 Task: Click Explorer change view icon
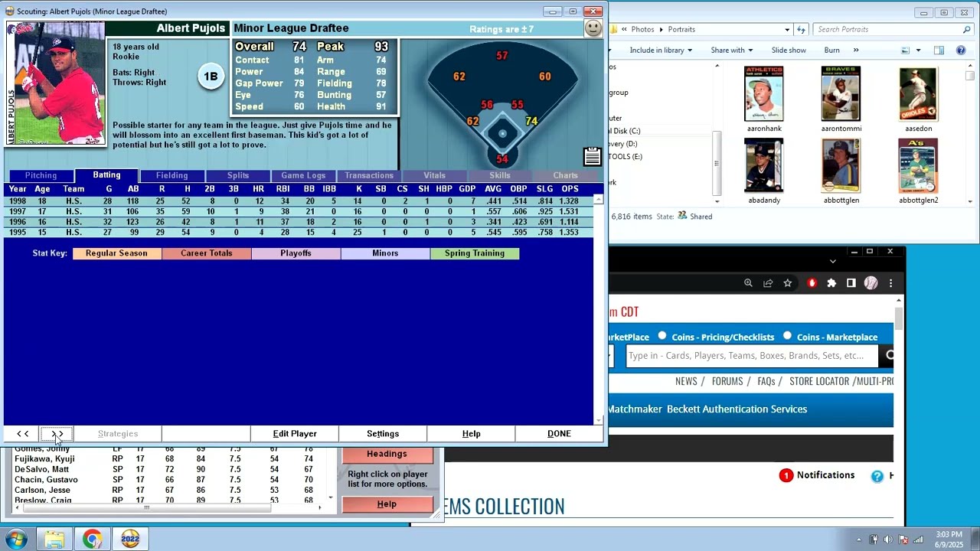pyautogui.click(x=905, y=51)
